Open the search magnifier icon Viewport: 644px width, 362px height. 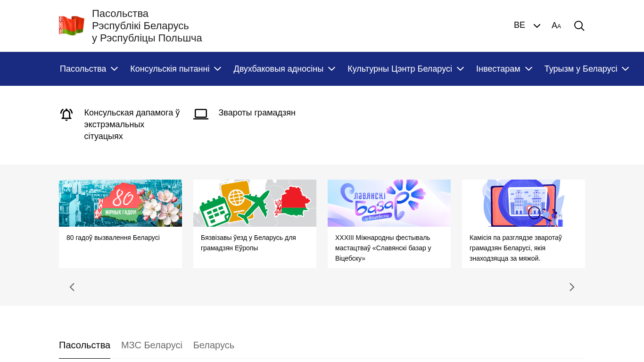579,26
